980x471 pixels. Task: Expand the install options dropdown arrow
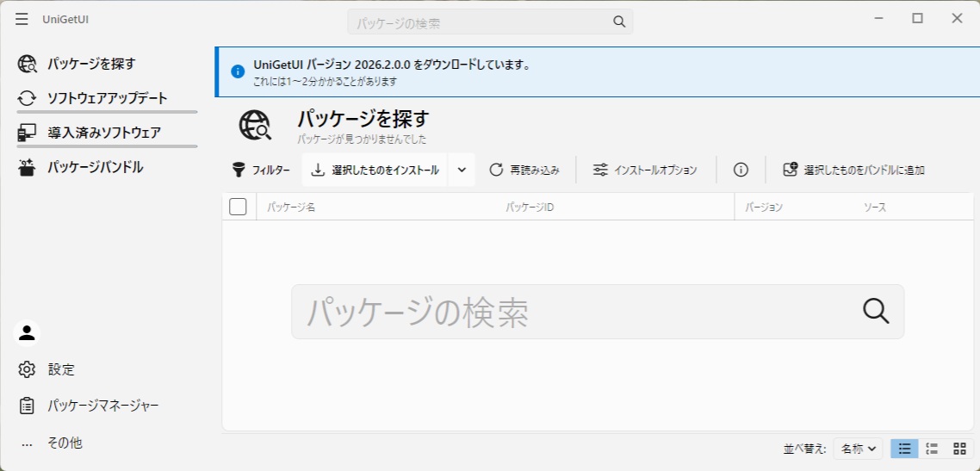coord(462,170)
